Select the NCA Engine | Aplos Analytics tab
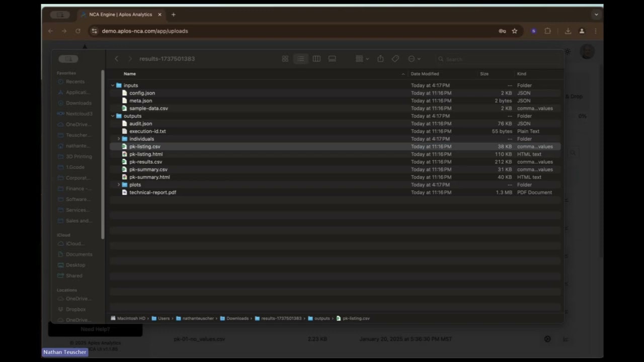The height and width of the screenshot is (362, 644). coord(121,15)
